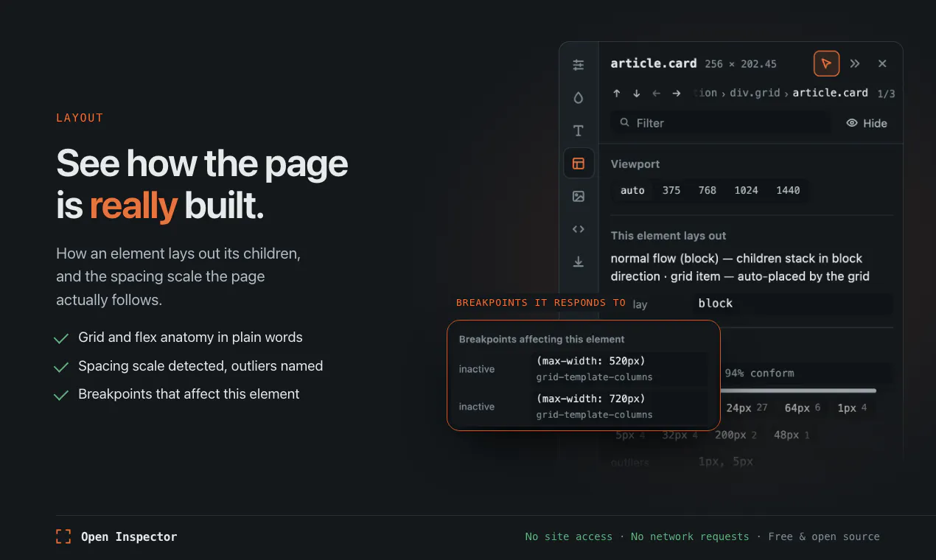The image size is (936, 560).
Task: Click Free & open source text
Action: click(x=824, y=536)
